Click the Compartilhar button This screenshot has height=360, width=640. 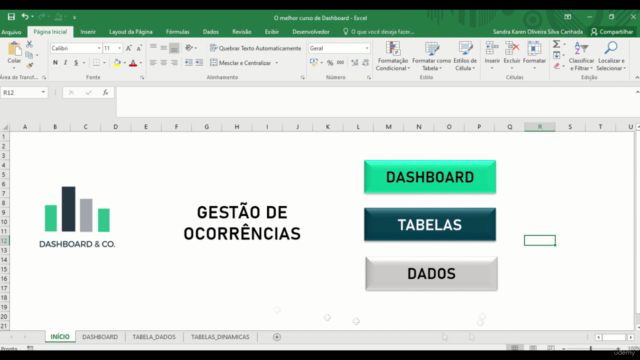(612, 32)
